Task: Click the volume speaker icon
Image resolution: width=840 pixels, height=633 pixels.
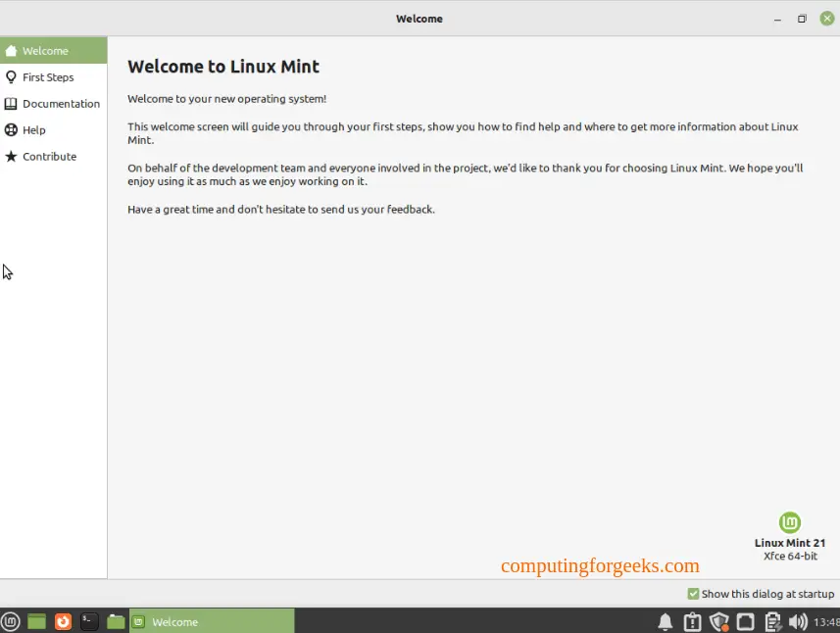Action: click(798, 622)
